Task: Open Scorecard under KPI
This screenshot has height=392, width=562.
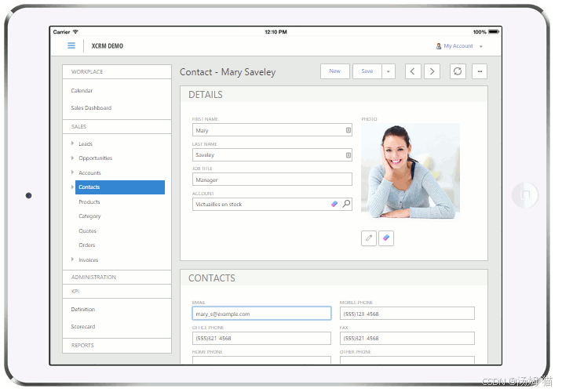Action: click(x=82, y=326)
